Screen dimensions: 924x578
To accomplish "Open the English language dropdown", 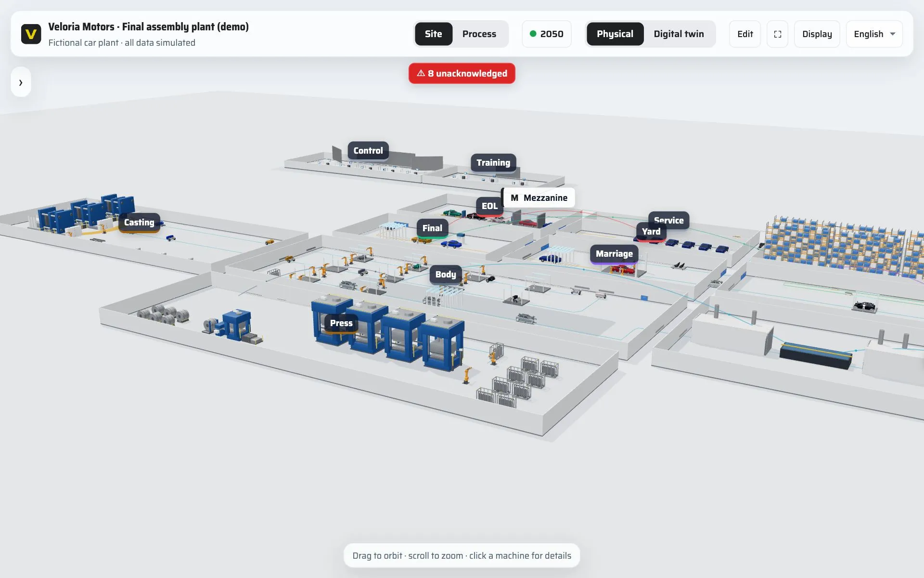I will 874,34.
